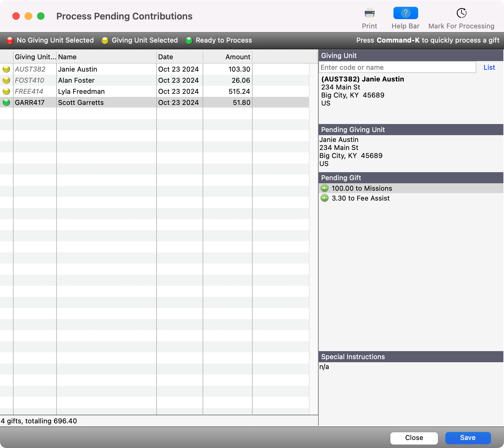Viewport: 504px width, 448px height.
Task: Click the Print printer icon
Action: click(x=369, y=14)
